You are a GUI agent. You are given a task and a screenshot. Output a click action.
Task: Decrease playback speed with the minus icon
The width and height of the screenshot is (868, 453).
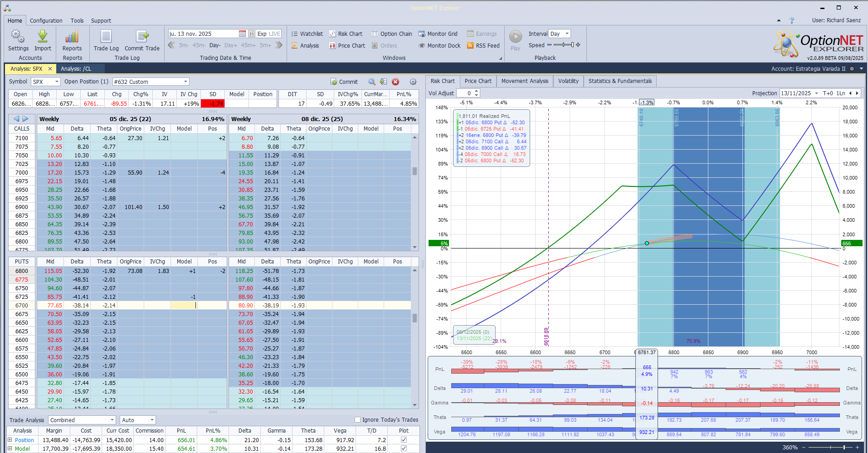tap(550, 45)
